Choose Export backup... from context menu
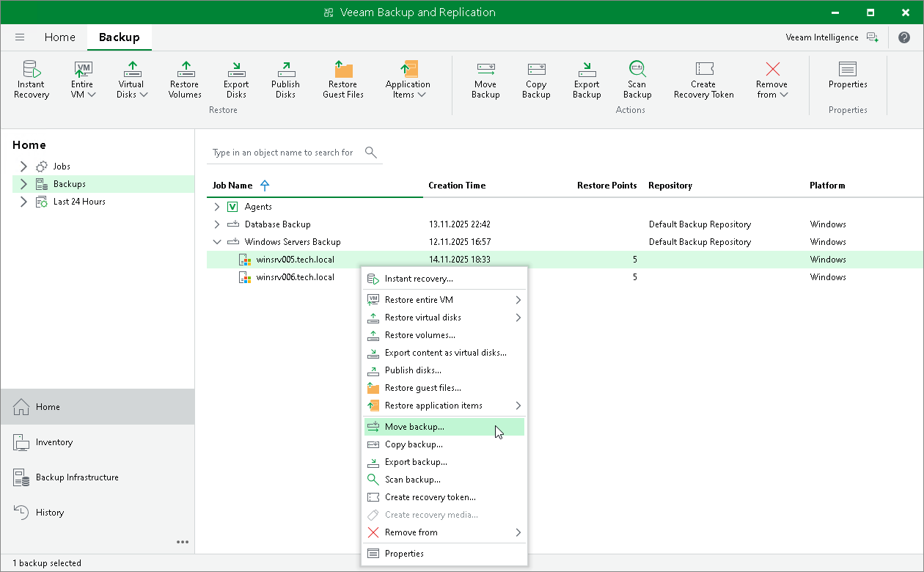 (x=444, y=462)
